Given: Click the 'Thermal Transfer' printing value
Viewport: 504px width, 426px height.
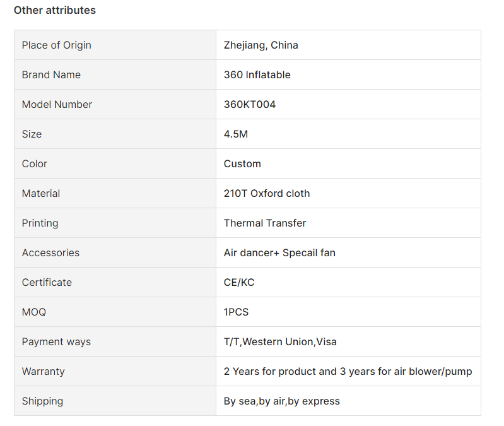Looking at the screenshot, I should point(265,223).
